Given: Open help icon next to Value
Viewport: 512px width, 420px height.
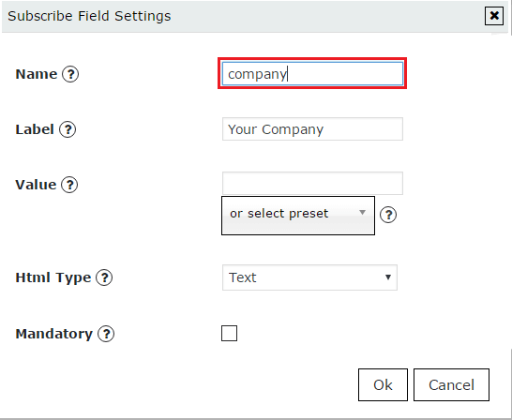Looking at the screenshot, I should click(x=69, y=185).
